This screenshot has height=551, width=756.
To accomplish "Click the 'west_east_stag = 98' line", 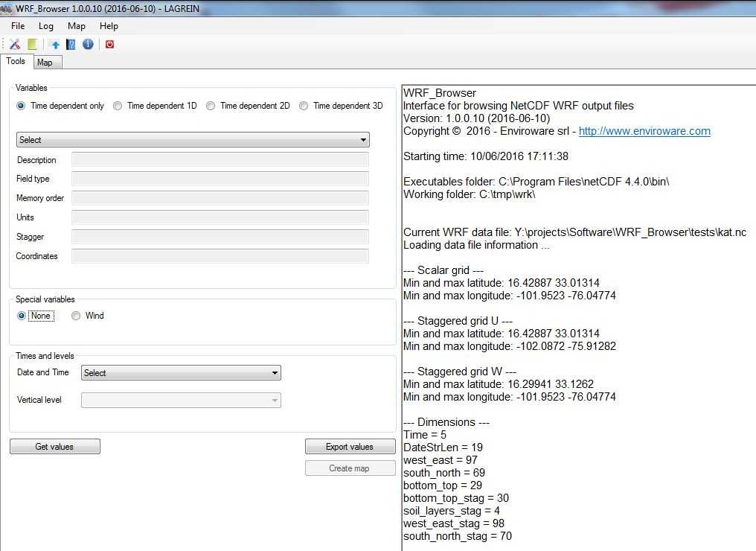I will click(454, 523).
